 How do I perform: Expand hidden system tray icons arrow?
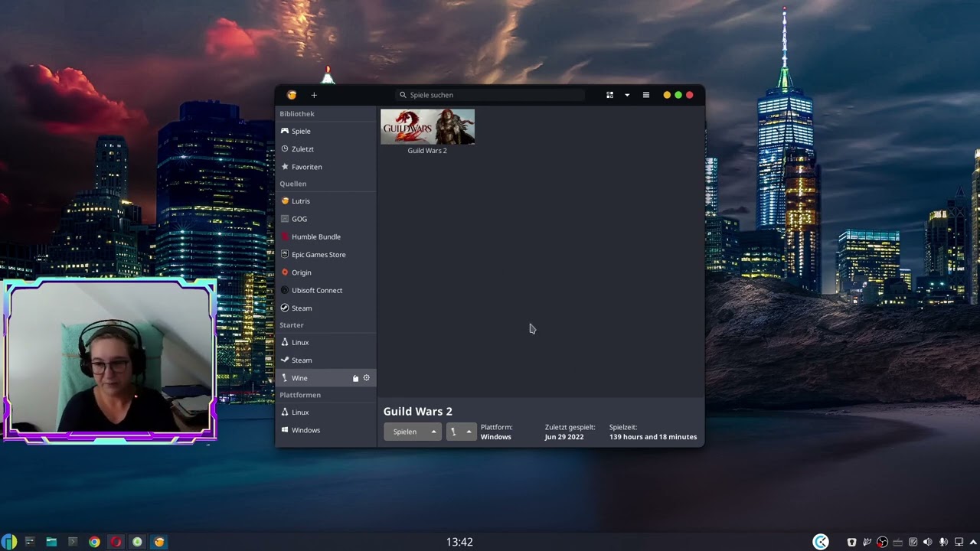point(973,542)
